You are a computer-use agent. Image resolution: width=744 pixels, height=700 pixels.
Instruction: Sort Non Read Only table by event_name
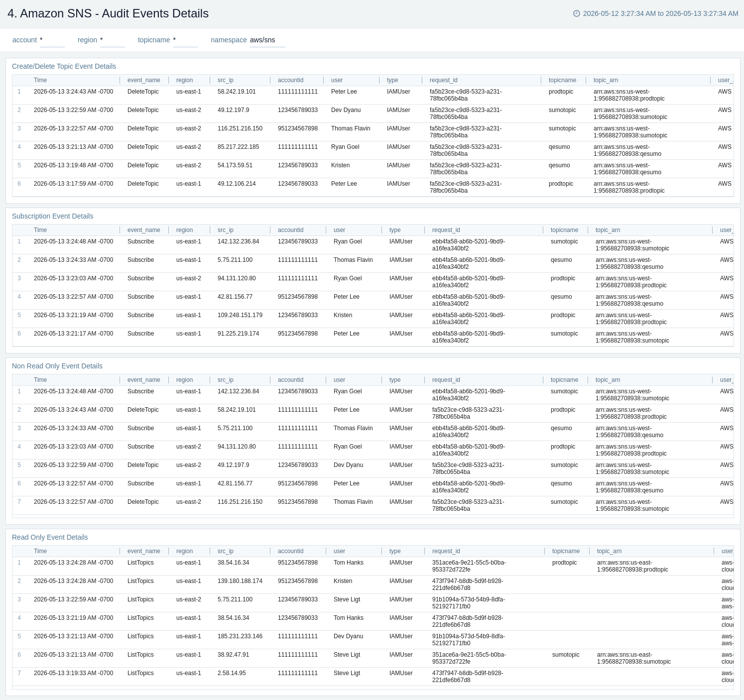pos(144,380)
